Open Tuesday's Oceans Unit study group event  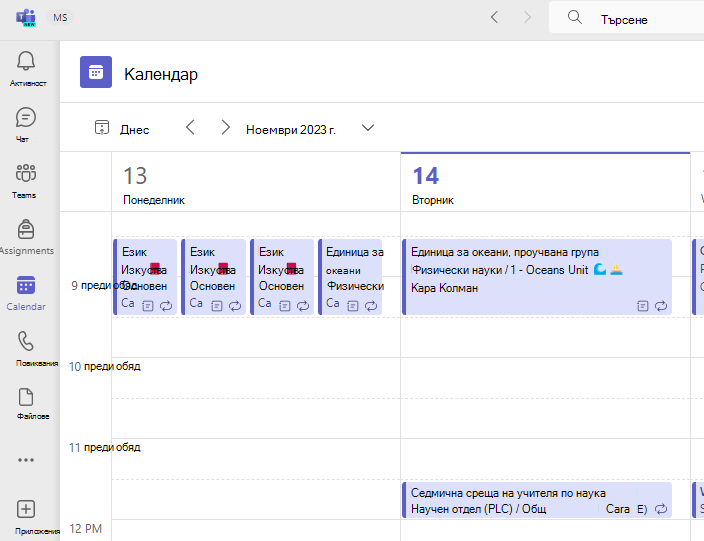click(537, 277)
